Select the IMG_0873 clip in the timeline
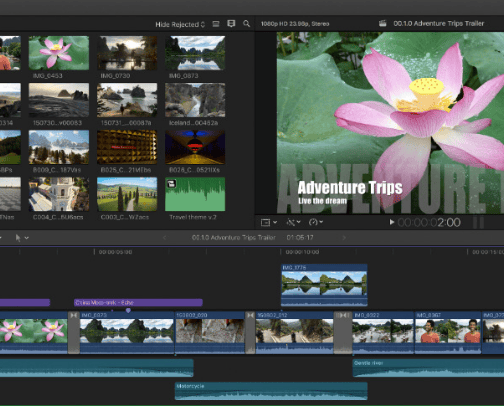 click(127, 332)
